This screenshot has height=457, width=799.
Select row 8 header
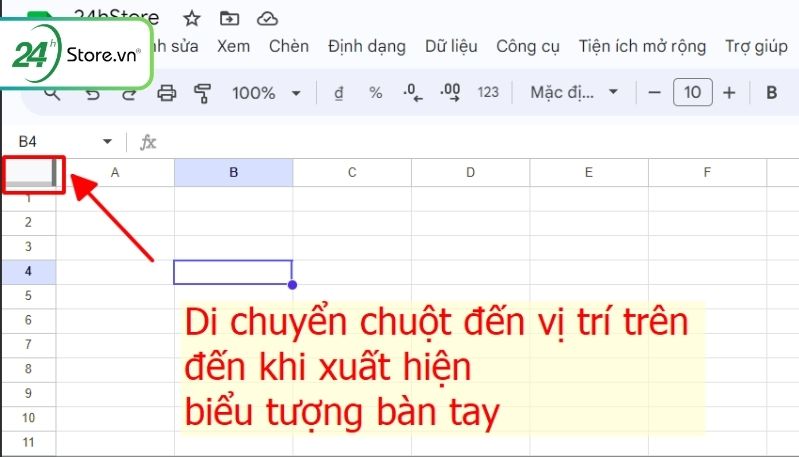29,369
